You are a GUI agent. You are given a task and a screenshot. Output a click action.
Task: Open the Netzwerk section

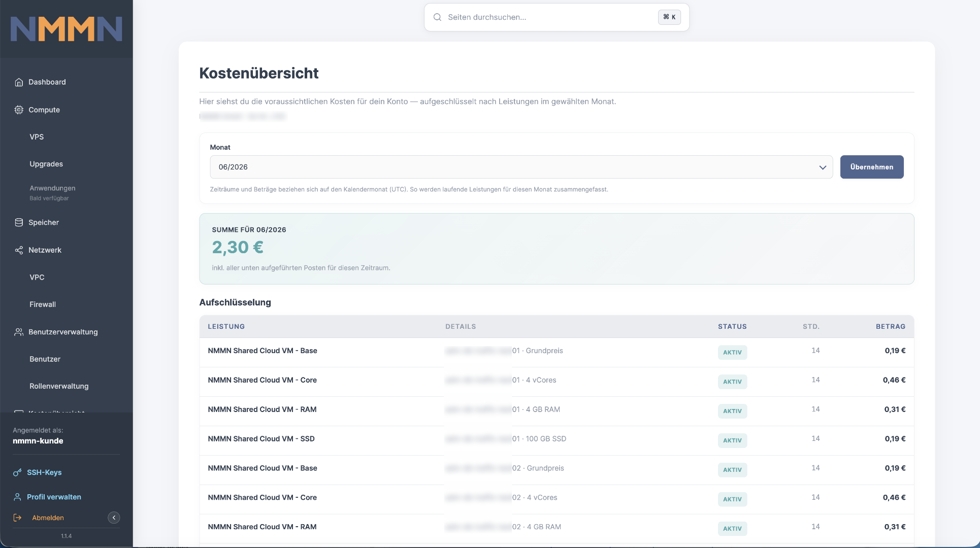point(45,250)
